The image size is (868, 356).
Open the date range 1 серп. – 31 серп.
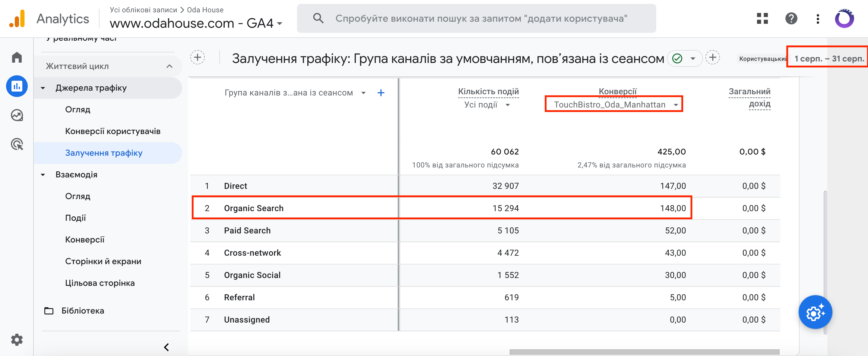point(829,58)
